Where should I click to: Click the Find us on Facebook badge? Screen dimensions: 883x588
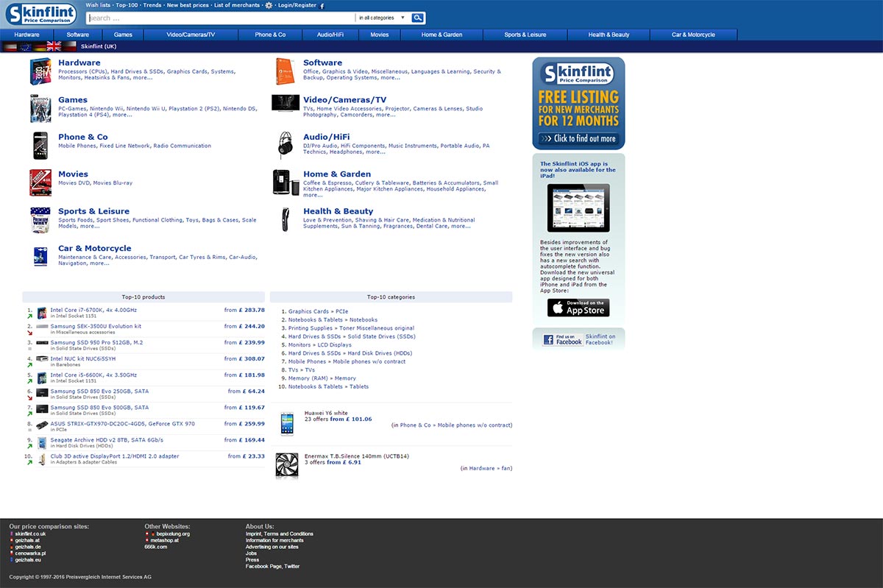coord(562,339)
